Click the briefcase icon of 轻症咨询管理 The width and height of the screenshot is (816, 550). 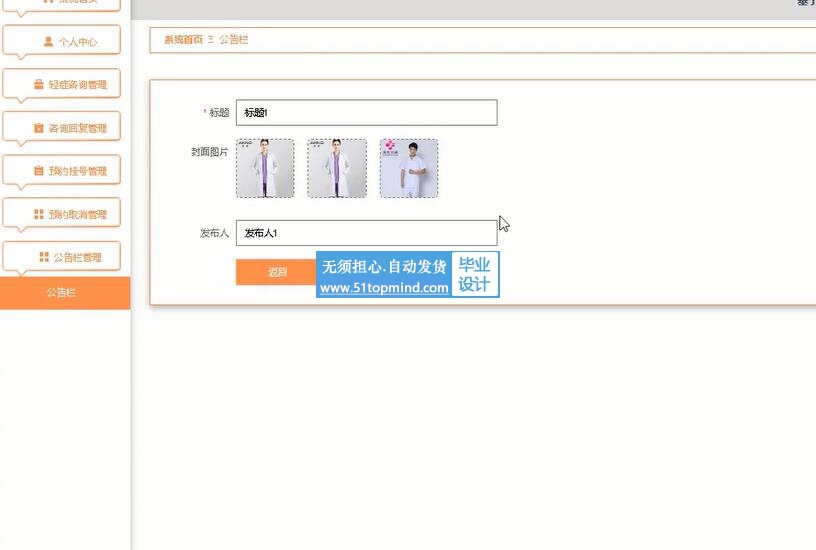39,84
